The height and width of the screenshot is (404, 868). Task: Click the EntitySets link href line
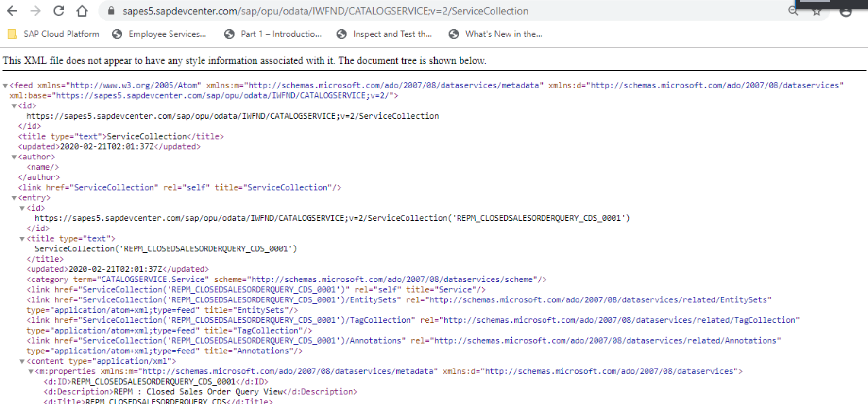point(399,300)
